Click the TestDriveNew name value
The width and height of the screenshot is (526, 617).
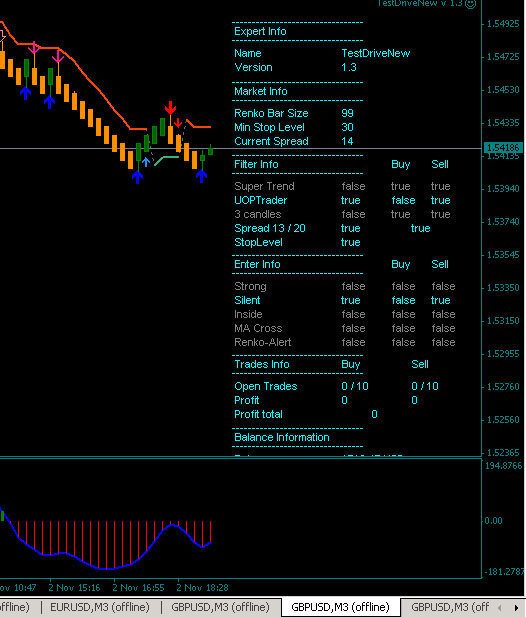(376, 53)
